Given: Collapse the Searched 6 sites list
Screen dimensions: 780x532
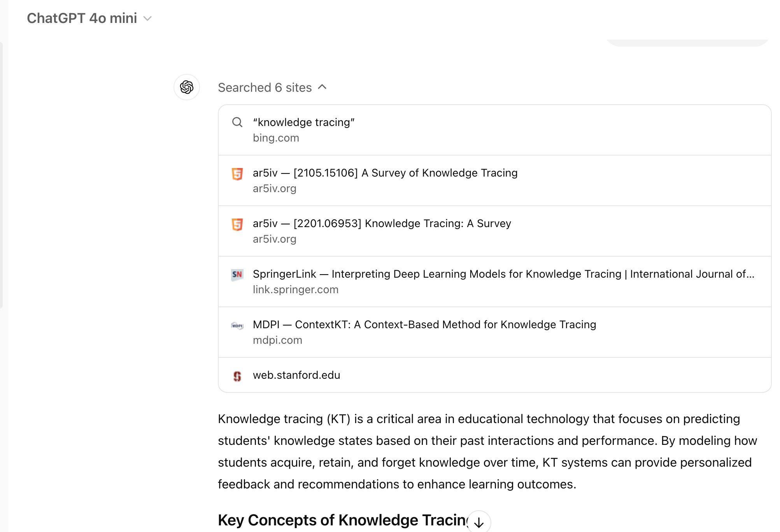Looking at the screenshot, I should [272, 87].
